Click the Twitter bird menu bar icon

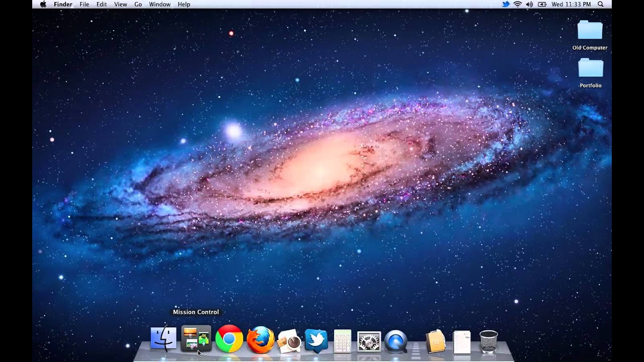tap(506, 4)
